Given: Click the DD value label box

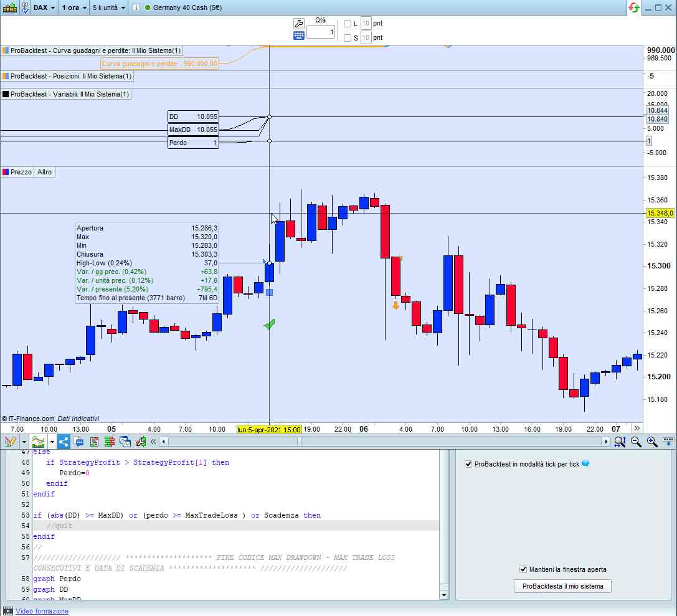Looking at the screenshot, I should pos(193,116).
